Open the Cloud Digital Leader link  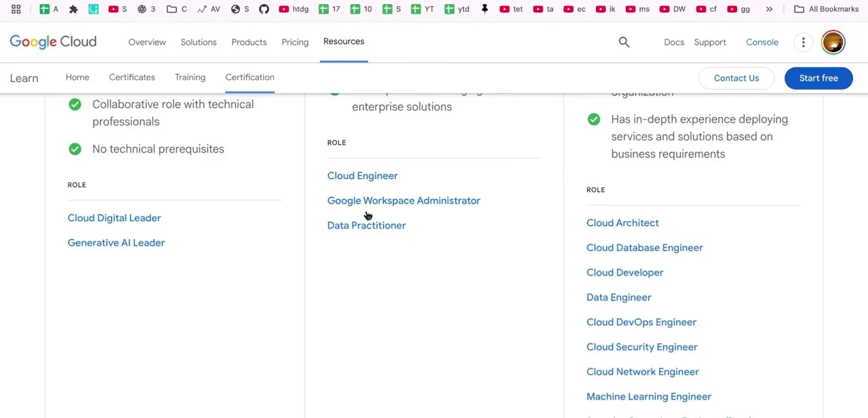[x=114, y=218]
